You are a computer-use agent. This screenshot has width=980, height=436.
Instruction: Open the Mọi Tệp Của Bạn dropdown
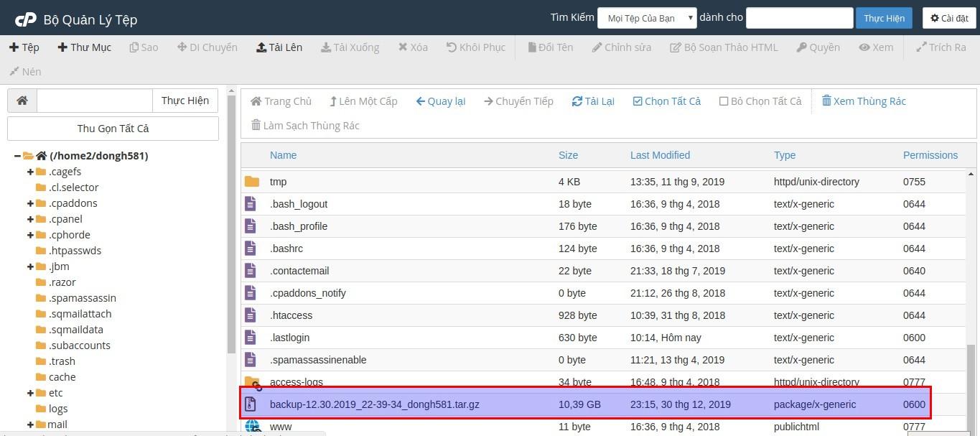647,18
